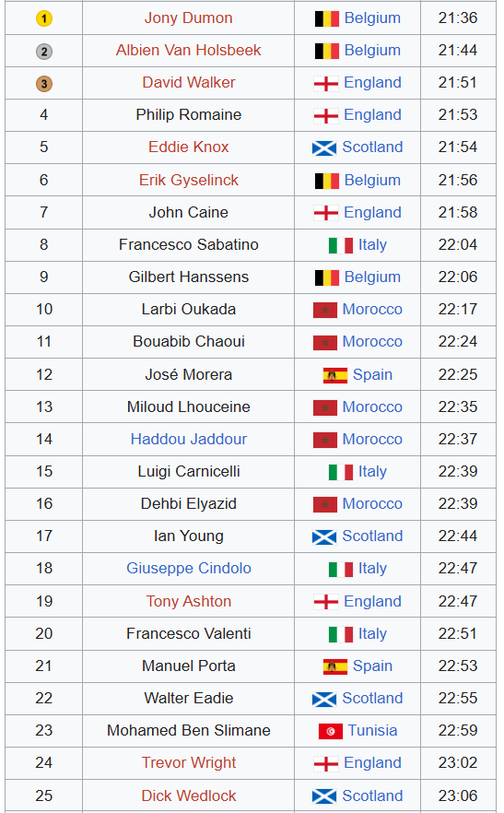Click the Tunisia country link

tap(372, 731)
